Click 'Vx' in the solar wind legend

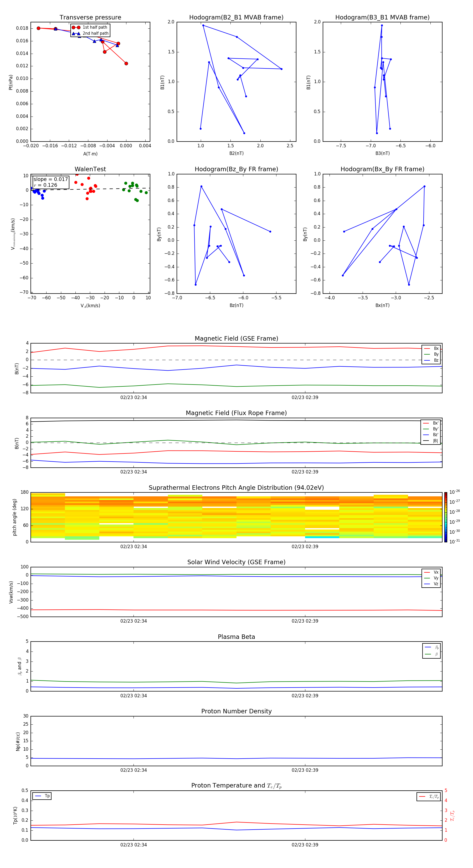click(x=436, y=572)
